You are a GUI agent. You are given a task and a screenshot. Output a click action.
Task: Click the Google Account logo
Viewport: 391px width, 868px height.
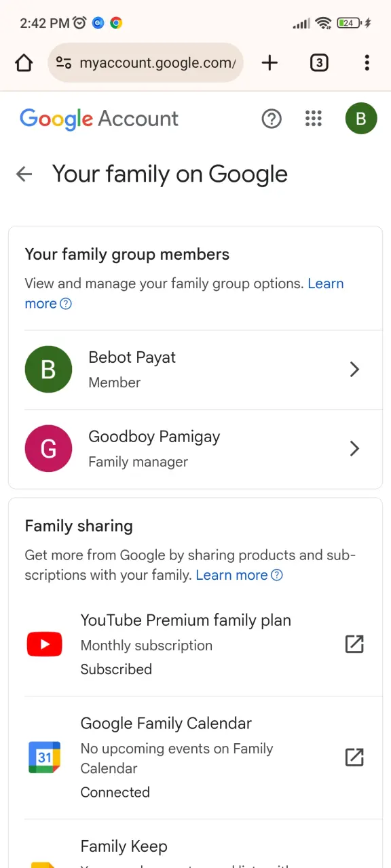pos(99,119)
